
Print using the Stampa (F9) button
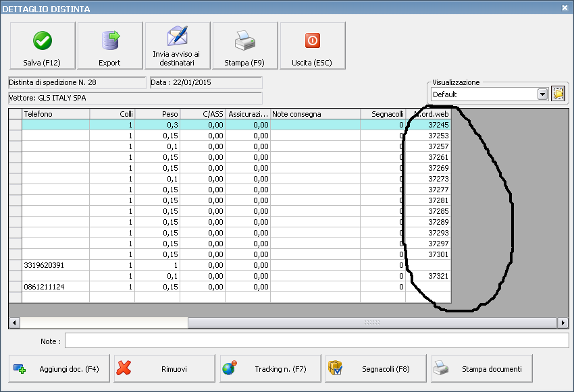tap(244, 46)
